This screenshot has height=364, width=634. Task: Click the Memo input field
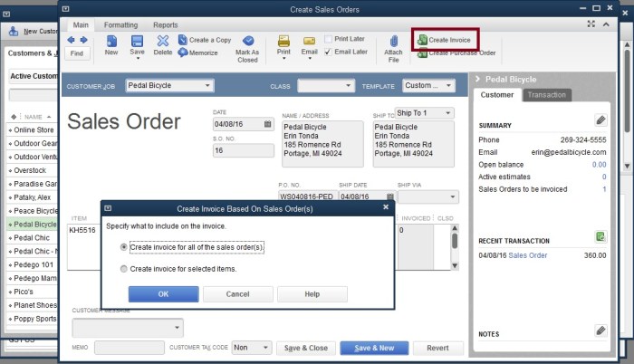(130, 348)
